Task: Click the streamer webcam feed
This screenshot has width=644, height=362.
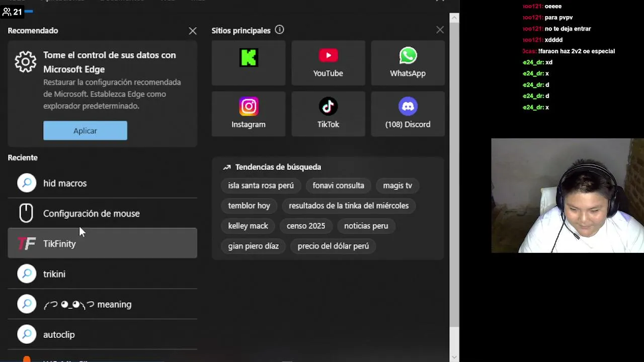Action: (x=568, y=196)
